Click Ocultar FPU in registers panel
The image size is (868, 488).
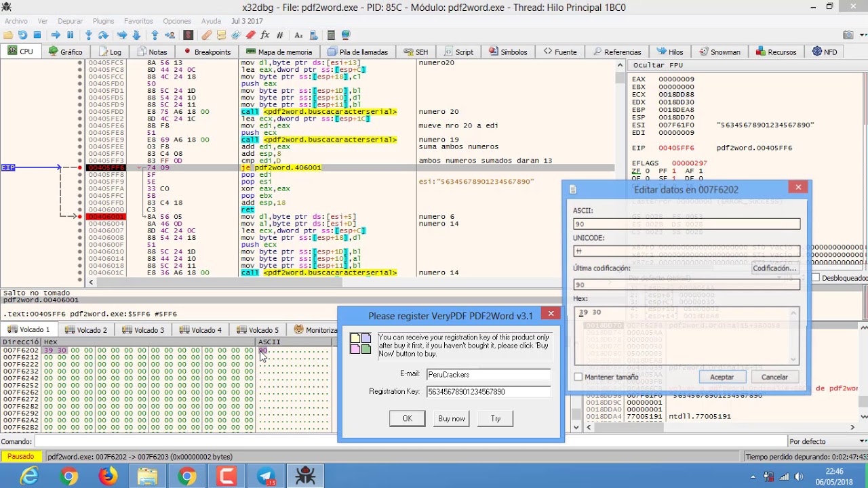coord(658,65)
